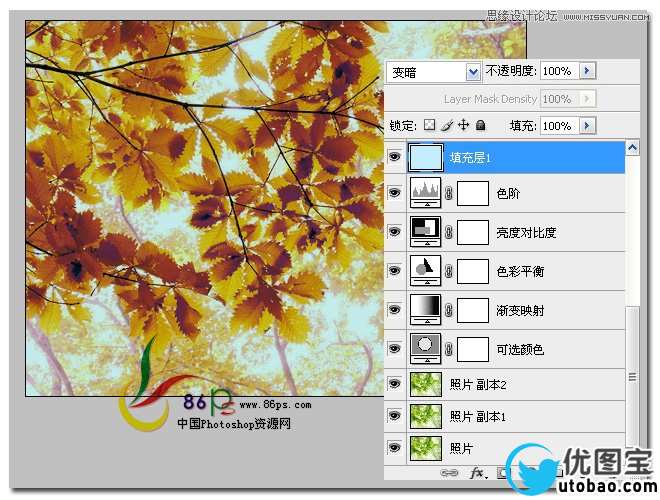
Task: Select the 渐变映射 layer mask thumbnail
Action: [x=473, y=310]
